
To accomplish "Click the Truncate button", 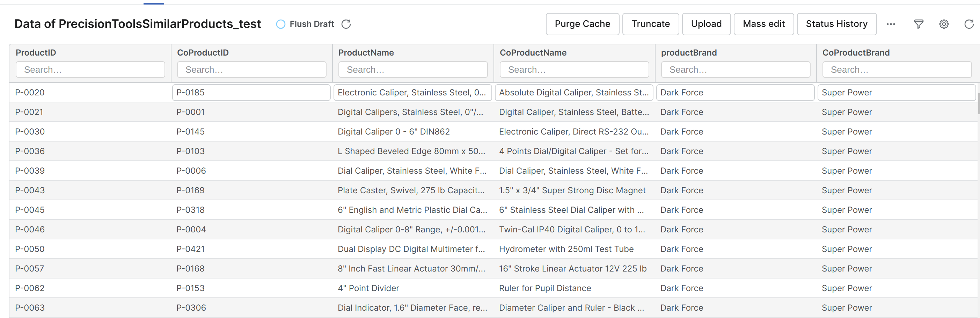I will pos(650,24).
